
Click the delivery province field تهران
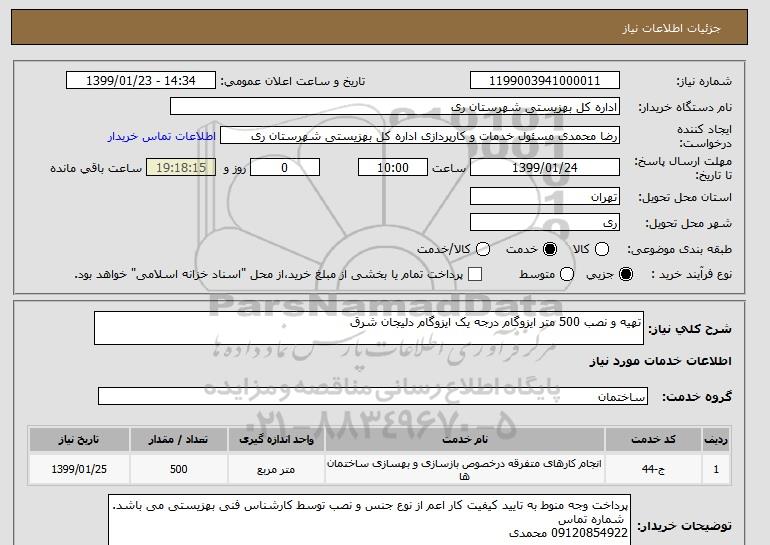point(545,196)
